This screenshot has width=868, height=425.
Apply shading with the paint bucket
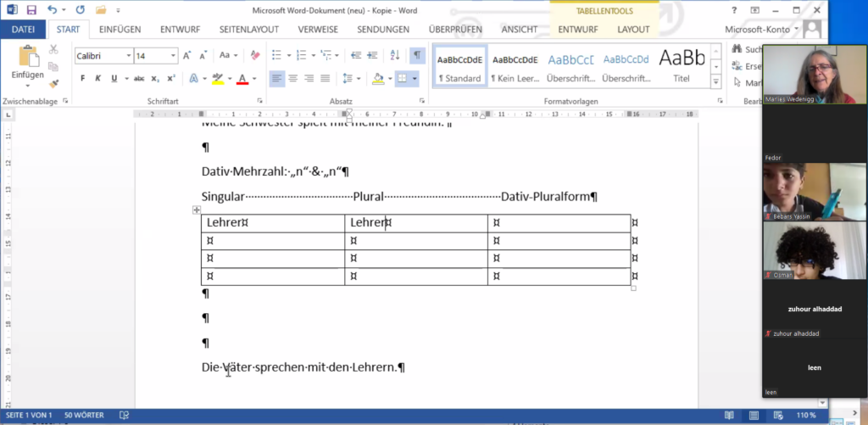[378, 79]
